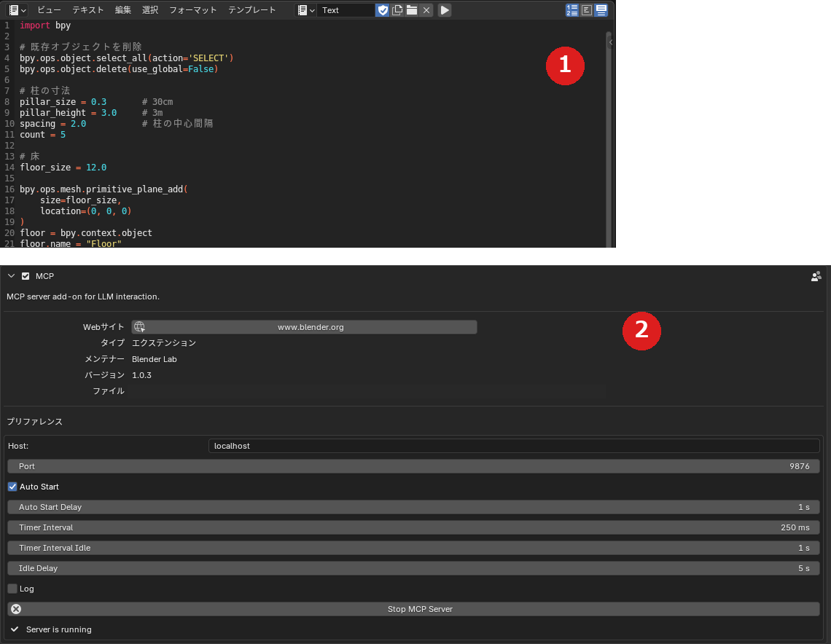Image resolution: width=831 pixels, height=644 pixels.
Task: Click the Idle Delay field
Action: pyautogui.click(x=413, y=568)
